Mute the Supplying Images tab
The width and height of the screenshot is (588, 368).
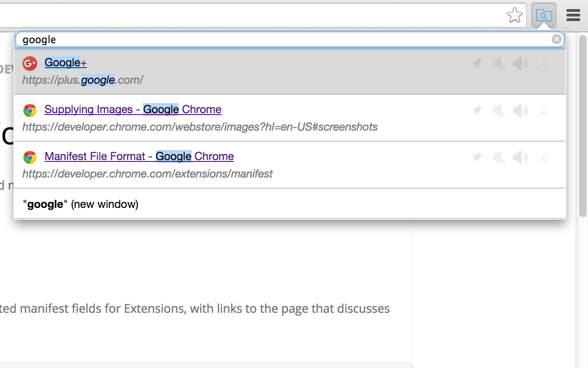click(498, 110)
